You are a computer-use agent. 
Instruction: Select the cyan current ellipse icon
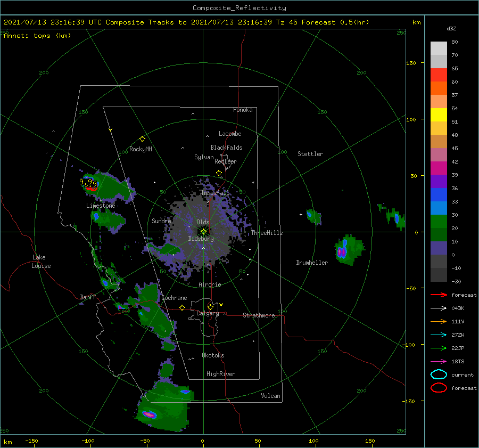439,374
